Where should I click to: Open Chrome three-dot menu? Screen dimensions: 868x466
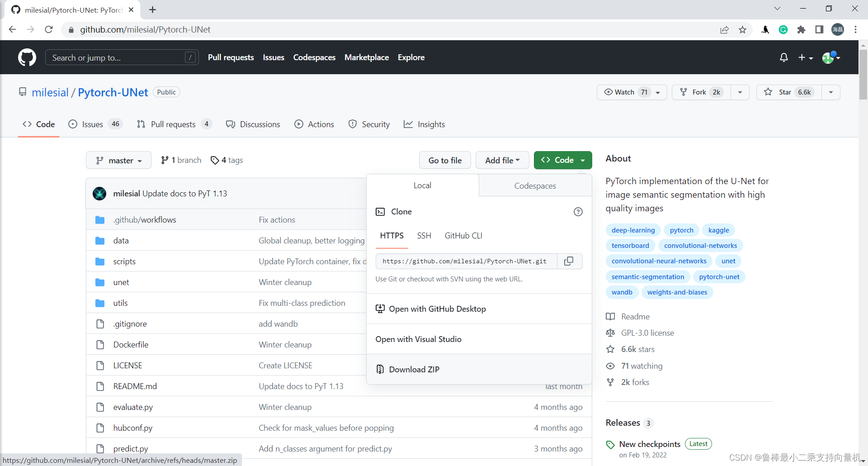[855, 29]
